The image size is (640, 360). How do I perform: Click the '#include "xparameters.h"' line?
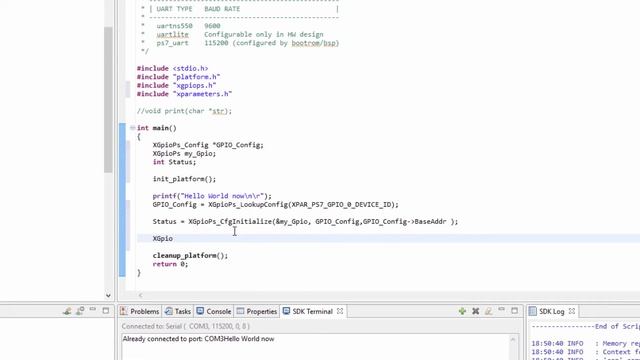184,94
